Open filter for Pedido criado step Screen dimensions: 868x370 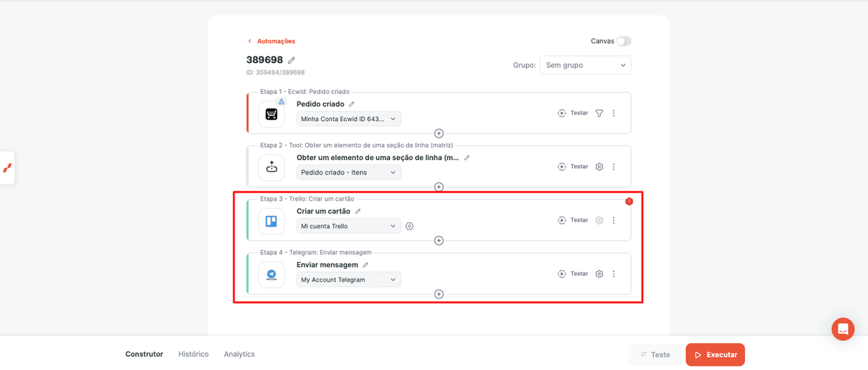coord(599,113)
